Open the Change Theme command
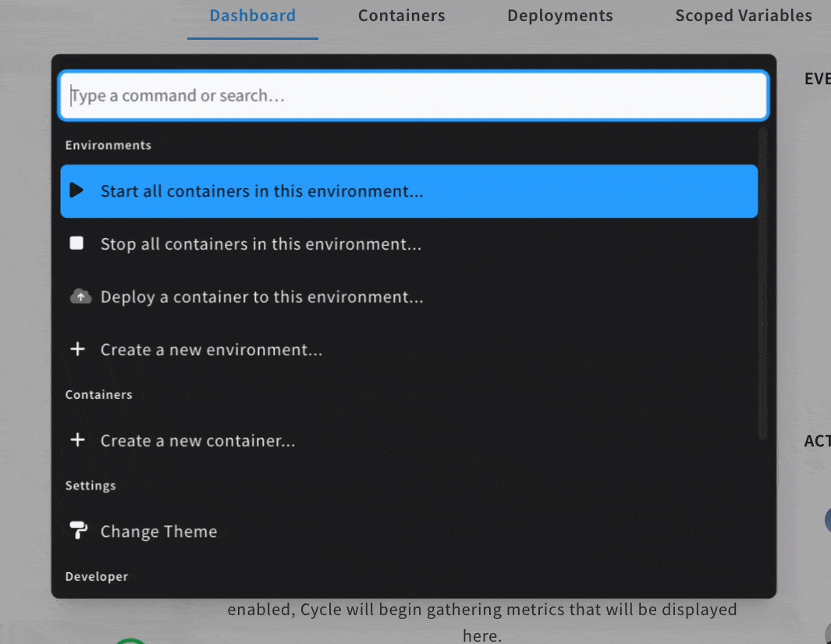Viewport: 831px width, 644px height. pyautogui.click(x=158, y=532)
